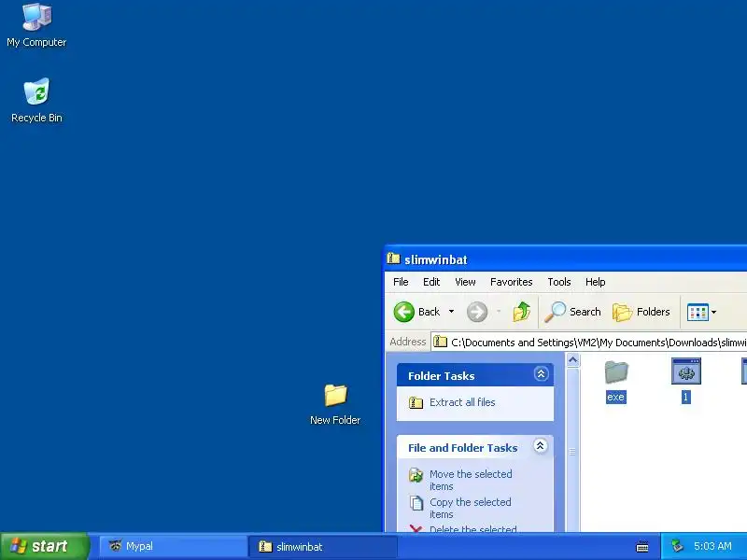The height and width of the screenshot is (560, 747).
Task: Click the slimwinbat title bar zip icon
Action: 393,259
